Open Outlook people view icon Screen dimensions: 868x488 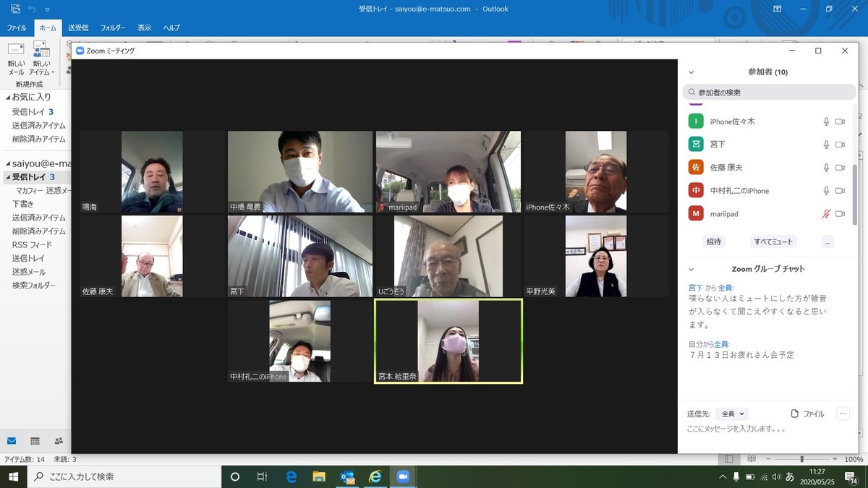(59, 441)
